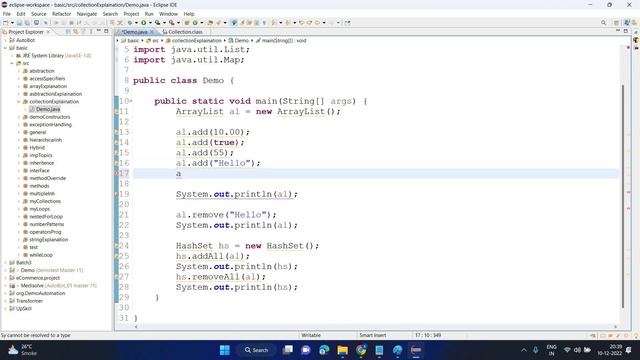Collapse the basic project
The image size is (640, 360).
click(5, 48)
